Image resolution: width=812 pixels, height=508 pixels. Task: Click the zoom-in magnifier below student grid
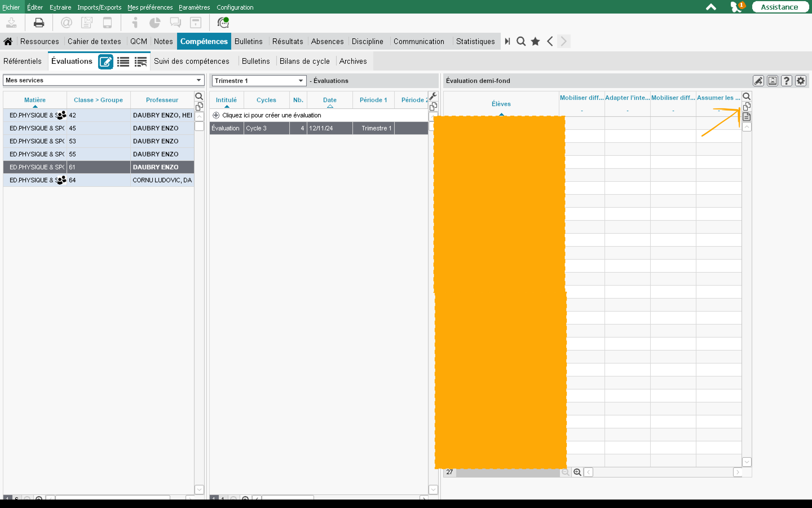point(577,472)
